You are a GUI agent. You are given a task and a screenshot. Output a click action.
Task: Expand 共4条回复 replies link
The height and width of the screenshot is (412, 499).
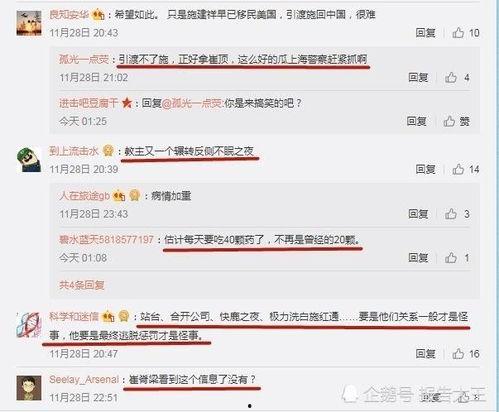[82, 285]
